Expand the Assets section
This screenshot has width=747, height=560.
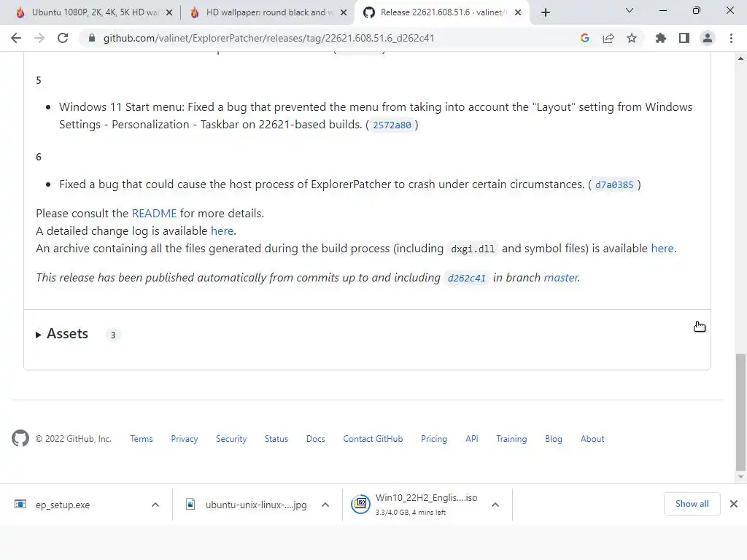(x=62, y=334)
